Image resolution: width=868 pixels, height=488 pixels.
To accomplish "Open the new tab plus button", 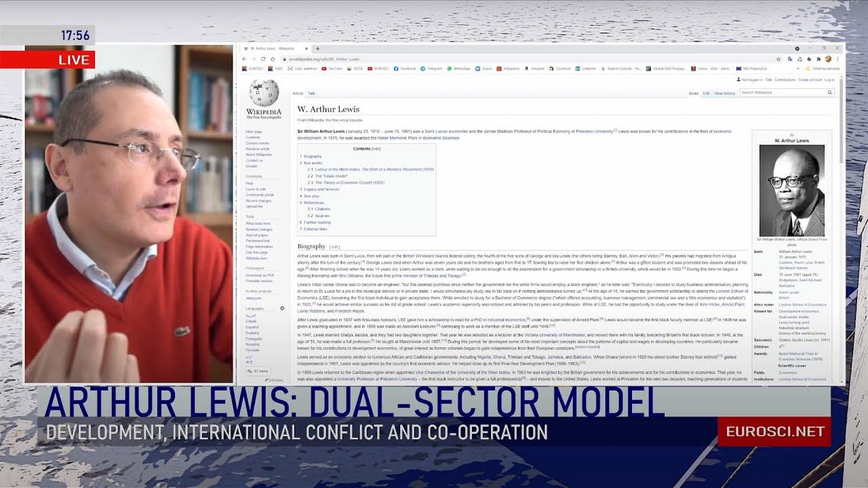I will point(317,49).
